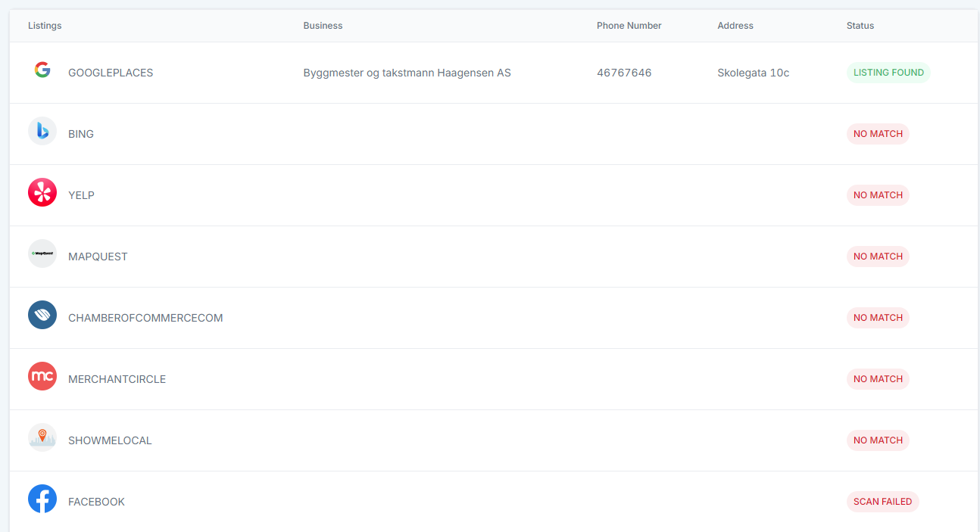
Task: Click the address Skolegata 10c
Action: (x=753, y=73)
